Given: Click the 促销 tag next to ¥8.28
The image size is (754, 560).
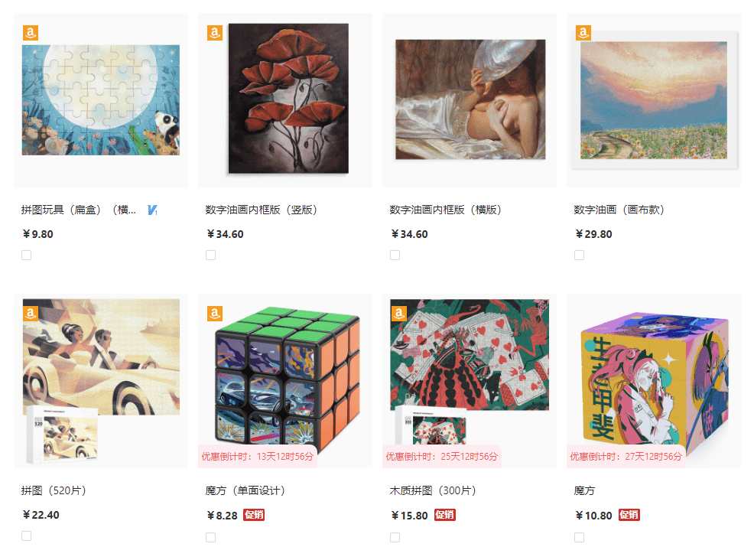Looking at the screenshot, I should point(254,515).
